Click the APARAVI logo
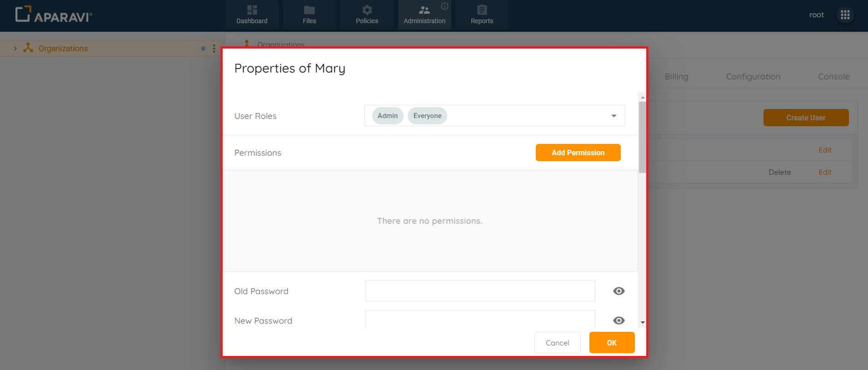Image resolution: width=868 pixels, height=370 pixels. pyautogui.click(x=53, y=14)
